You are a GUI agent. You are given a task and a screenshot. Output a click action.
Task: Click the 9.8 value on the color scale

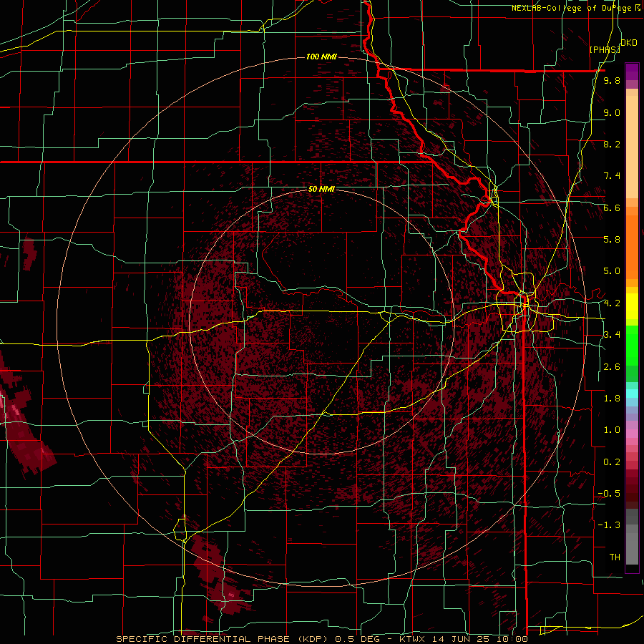pyautogui.click(x=612, y=81)
